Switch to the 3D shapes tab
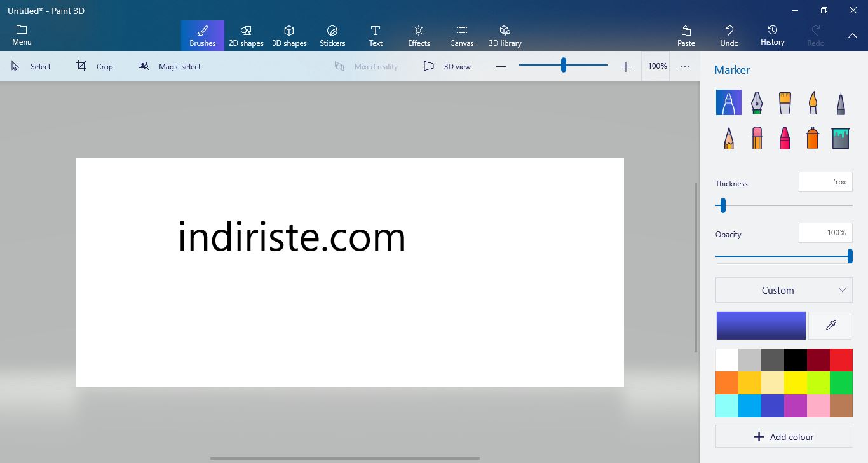868x463 pixels. [x=289, y=36]
